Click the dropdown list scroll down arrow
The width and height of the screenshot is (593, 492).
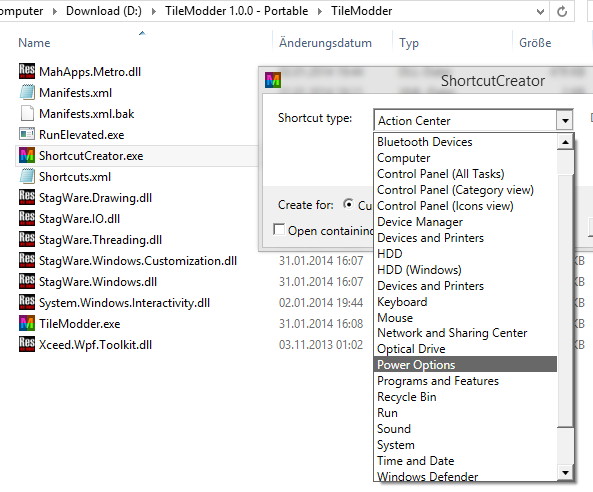pyautogui.click(x=565, y=473)
